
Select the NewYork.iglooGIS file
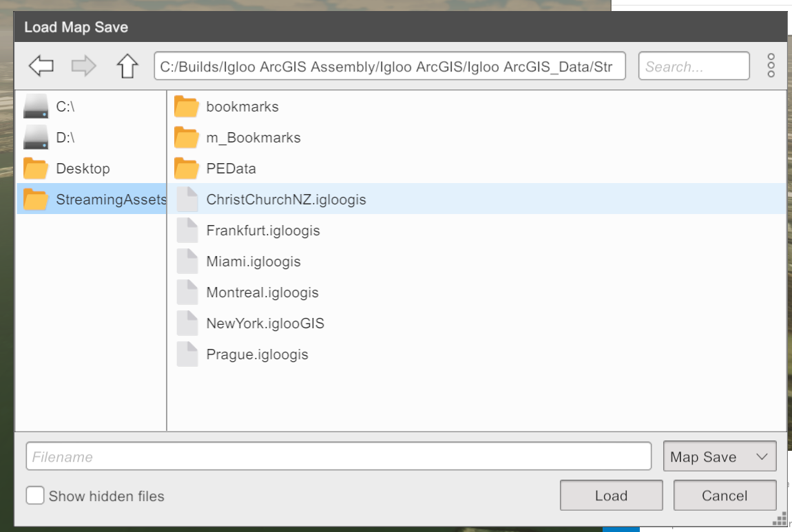coord(264,323)
